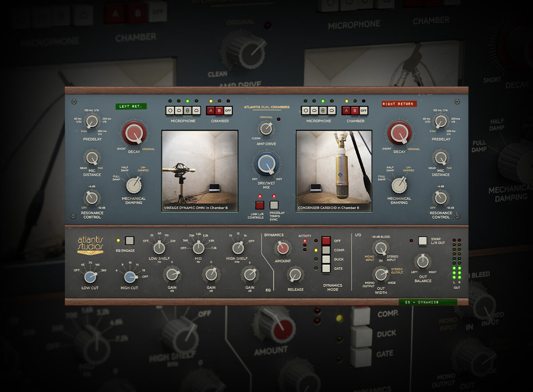Image resolution: width=533 pixels, height=392 pixels.
Task: Click the left return red Decay knob
Action: pos(134,133)
